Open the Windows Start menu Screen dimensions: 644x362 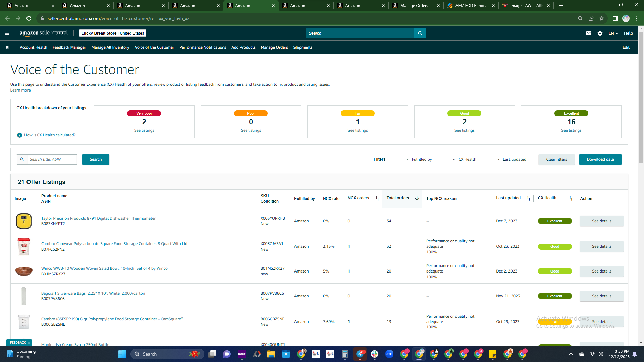tap(122, 354)
